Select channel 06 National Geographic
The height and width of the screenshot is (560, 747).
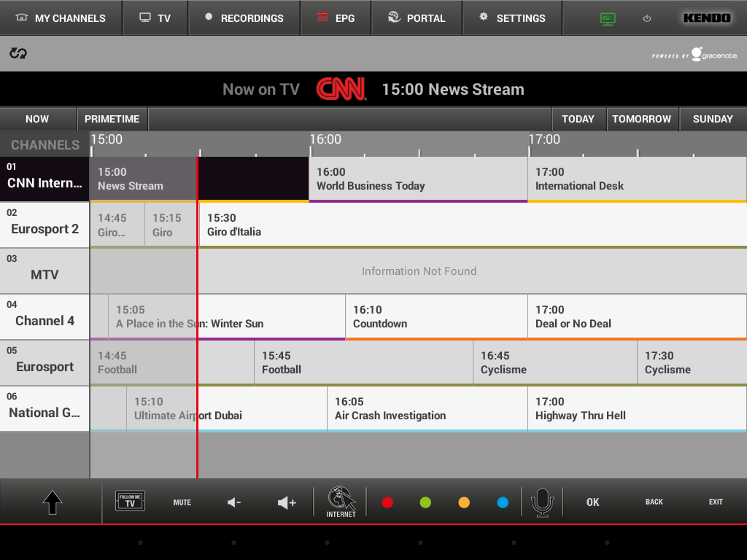point(44,408)
